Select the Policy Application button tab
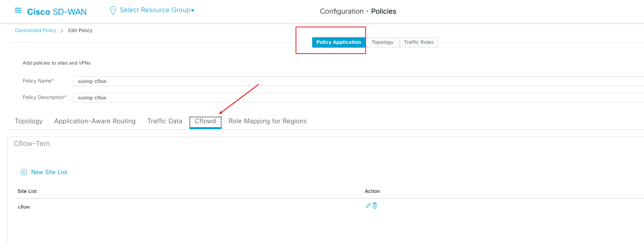This screenshot has width=644, height=243. tap(339, 42)
